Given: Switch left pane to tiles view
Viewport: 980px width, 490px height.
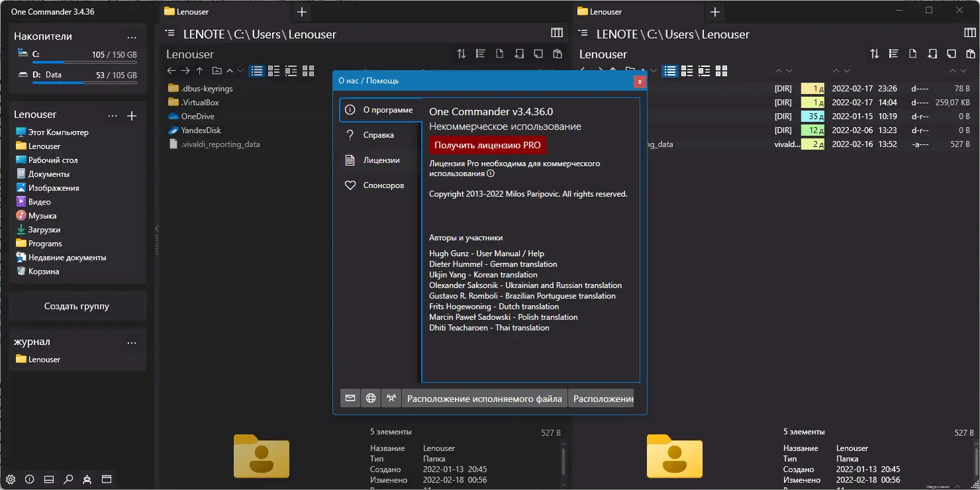Looking at the screenshot, I should pyautogui.click(x=274, y=70).
